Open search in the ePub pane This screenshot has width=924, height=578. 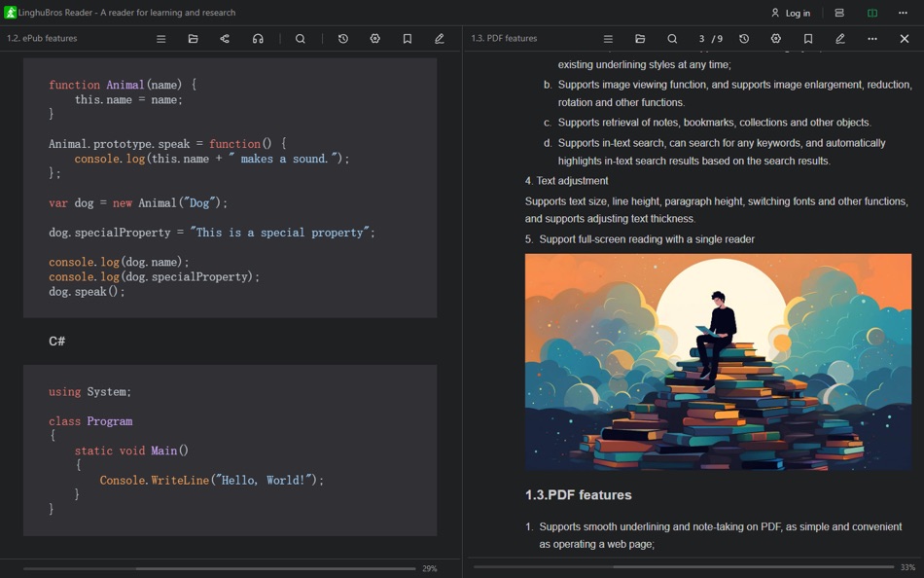tap(300, 38)
